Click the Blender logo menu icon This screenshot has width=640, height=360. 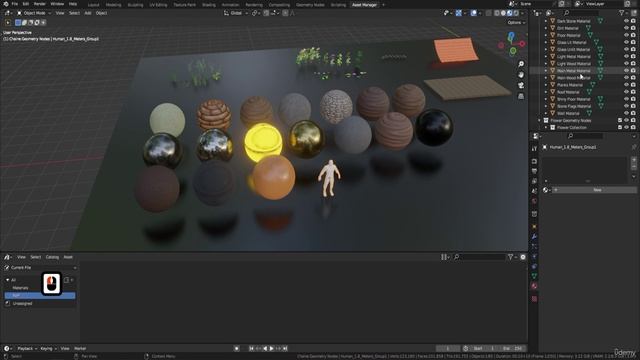pos(6,4)
